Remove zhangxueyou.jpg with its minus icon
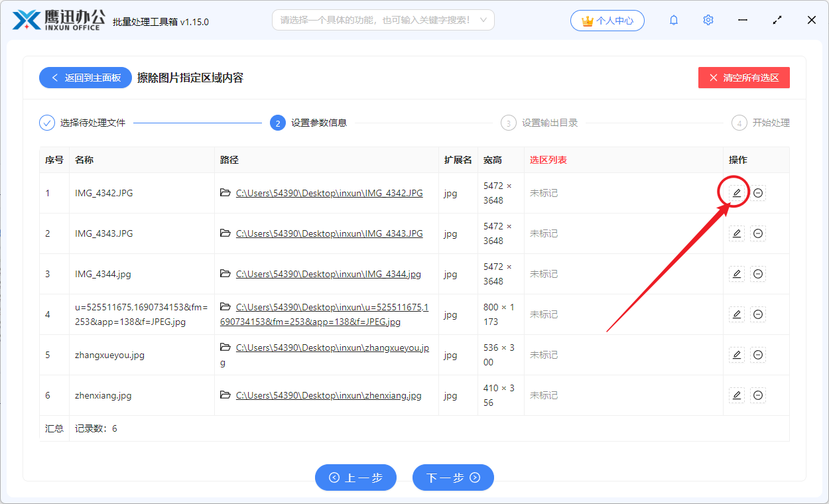This screenshot has width=829, height=504. (x=757, y=355)
